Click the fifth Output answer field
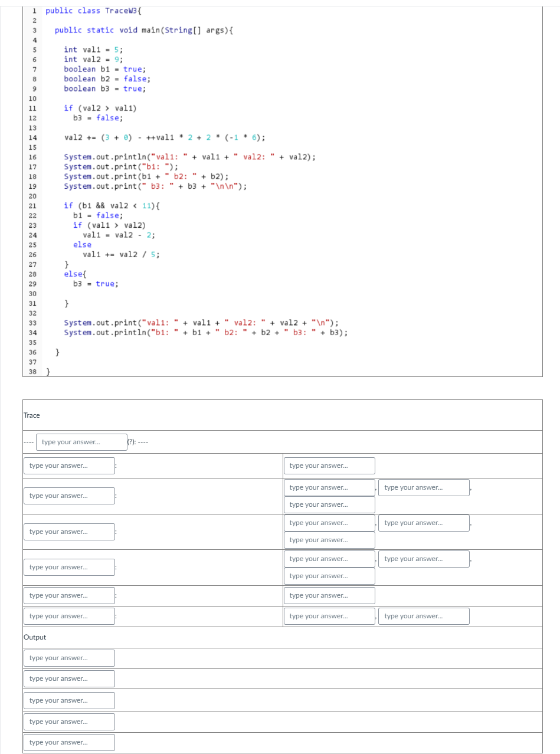The width and height of the screenshot is (560, 754). [x=70, y=742]
